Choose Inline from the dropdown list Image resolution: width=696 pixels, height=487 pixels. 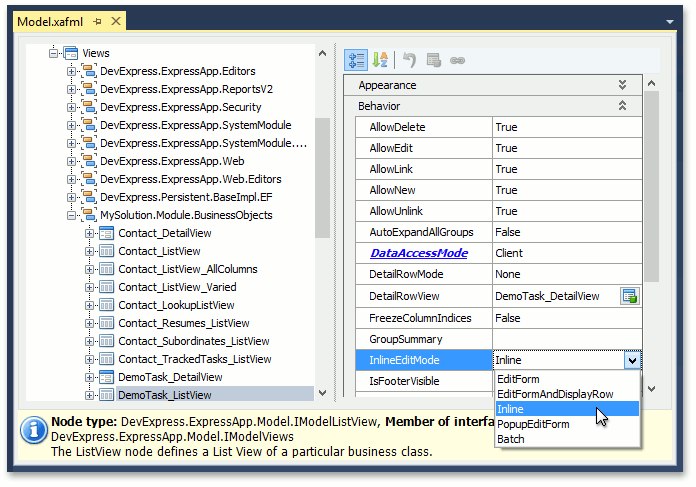click(x=567, y=409)
